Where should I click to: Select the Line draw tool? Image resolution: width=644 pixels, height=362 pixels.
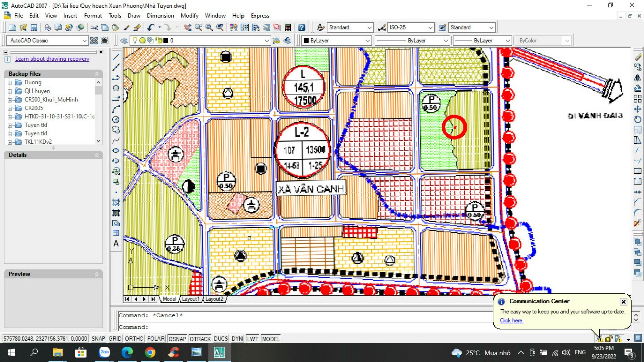tap(116, 57)
